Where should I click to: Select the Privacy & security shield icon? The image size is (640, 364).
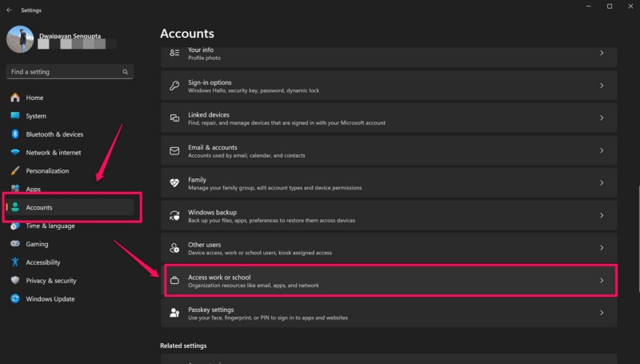tap(15, 281)
